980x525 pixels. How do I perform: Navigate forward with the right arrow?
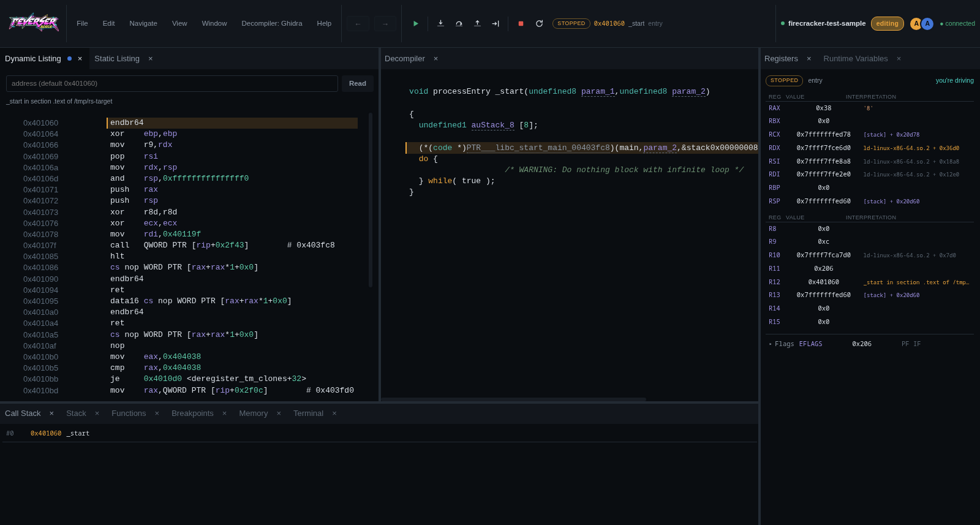tap(385, 24)
